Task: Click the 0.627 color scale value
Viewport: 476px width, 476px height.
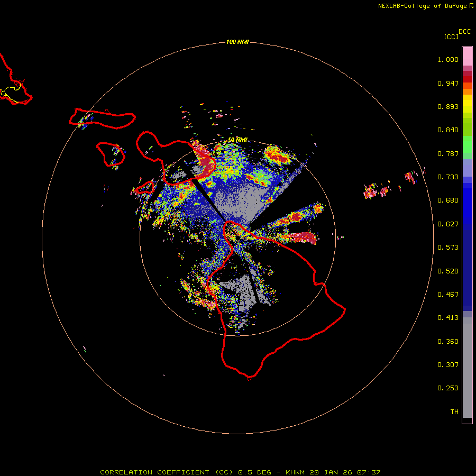Action: click(448, 224)
